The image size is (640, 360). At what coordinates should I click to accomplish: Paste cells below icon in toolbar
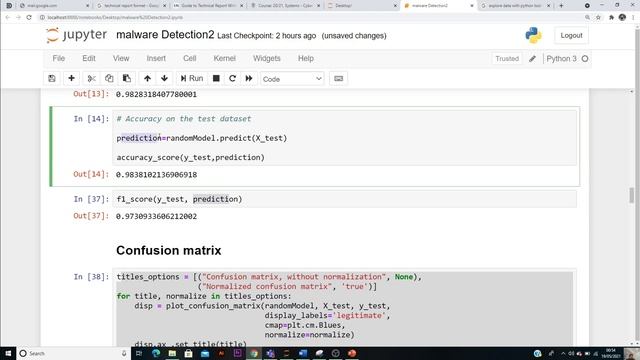(127, 78)
